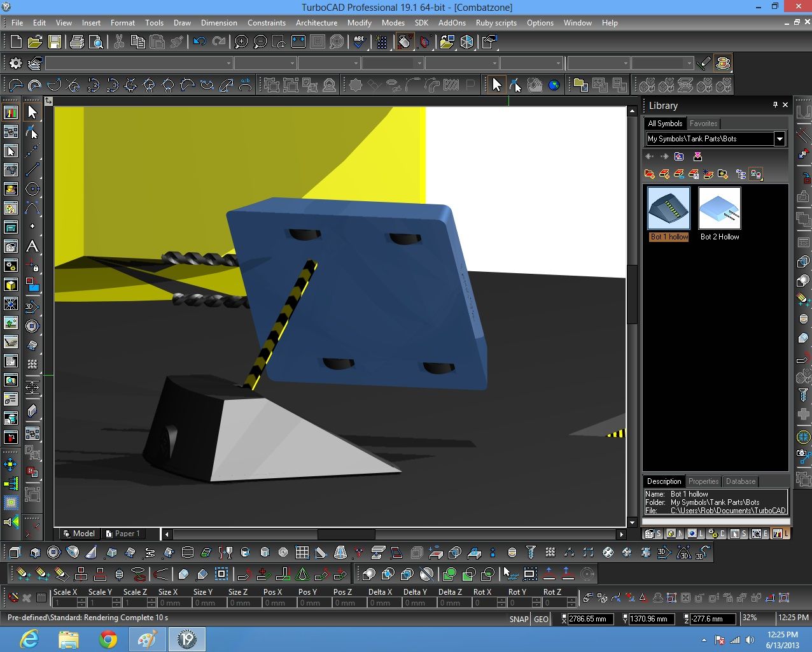Select the Text tool letter A icon
This screenshot has height=652, width=812.
pyautogui.click(x=32, y=246)
